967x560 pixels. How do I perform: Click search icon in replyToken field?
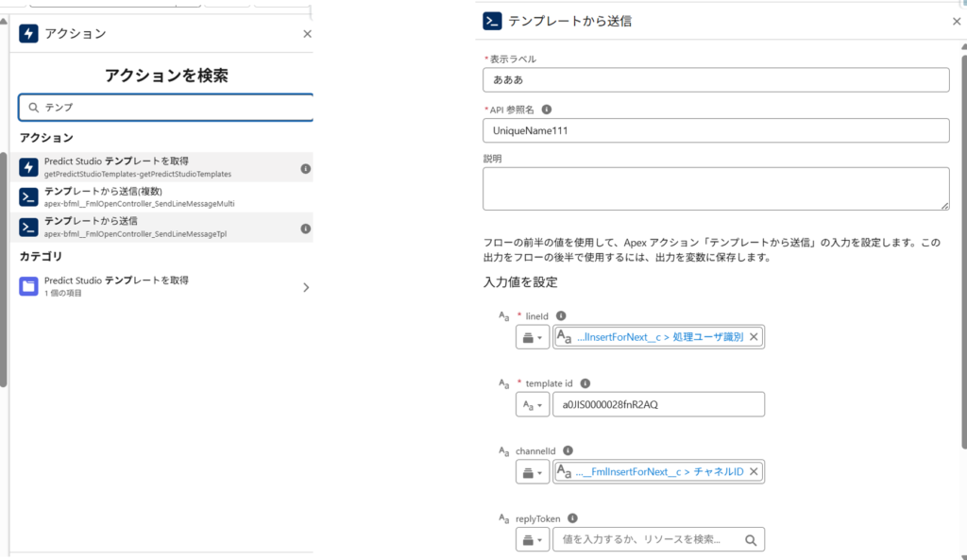click(x=751, y=540)
